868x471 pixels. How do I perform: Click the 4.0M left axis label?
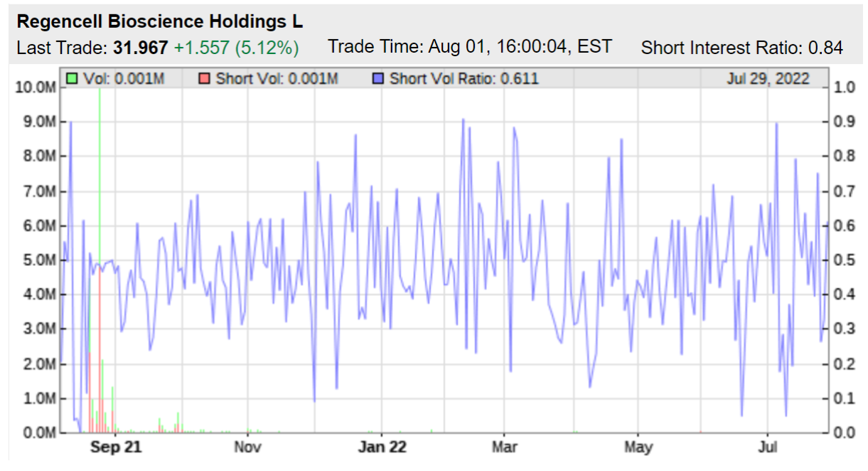pyautogui.click(x=38, y=295)
